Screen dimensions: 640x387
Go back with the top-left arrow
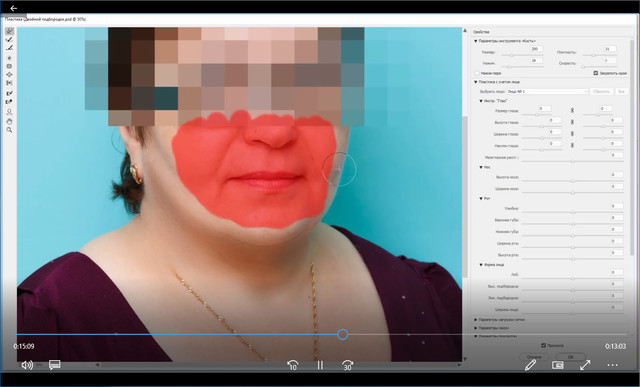pos(13,8)
